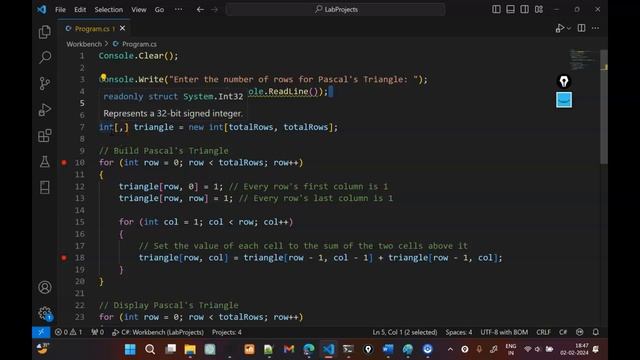Open the Selection menu
Image resolution: width=640 pixels, height=360 pixels.
(x=109, y=9)
